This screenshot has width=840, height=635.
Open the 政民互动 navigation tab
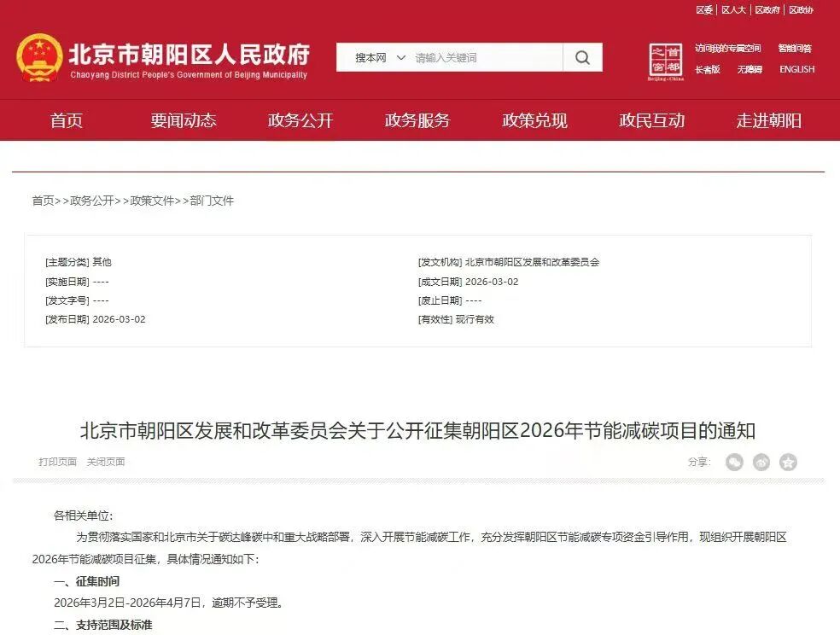coord(651,120)
